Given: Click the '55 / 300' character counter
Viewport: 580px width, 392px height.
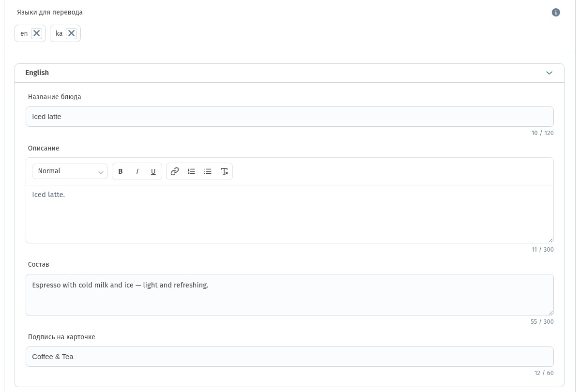Looking at the screenshot, I should click(x=542, y=322).
